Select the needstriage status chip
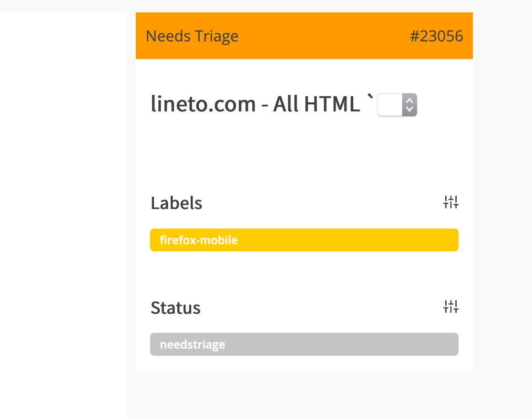532x419 pixels. tap(304, 344)
